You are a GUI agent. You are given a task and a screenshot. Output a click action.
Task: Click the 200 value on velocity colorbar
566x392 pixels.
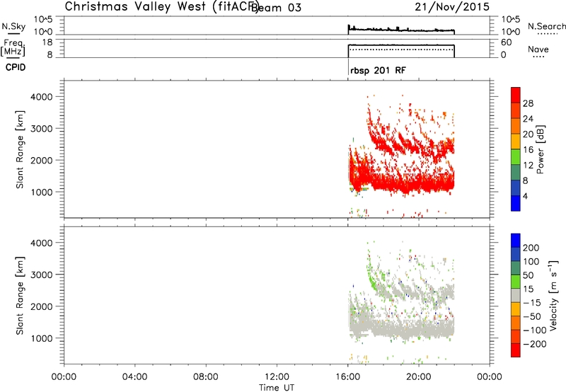point(531,248)
